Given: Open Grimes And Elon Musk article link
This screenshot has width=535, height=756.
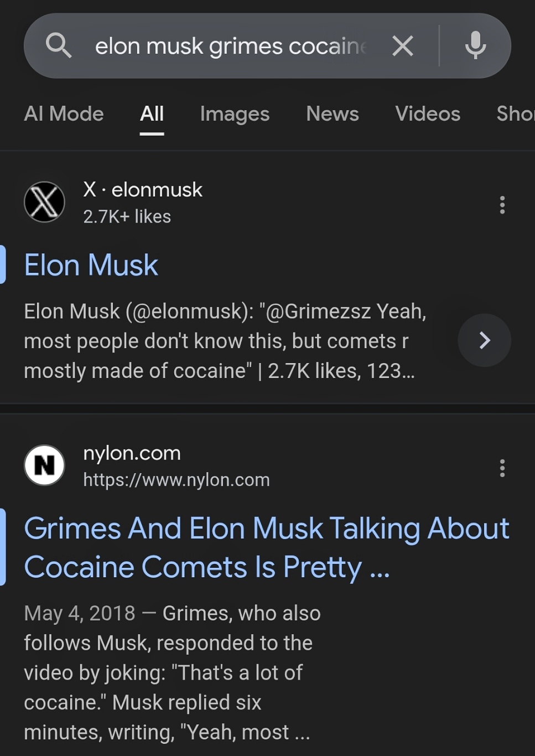Looking at the screenshot, I should (266, 547).
